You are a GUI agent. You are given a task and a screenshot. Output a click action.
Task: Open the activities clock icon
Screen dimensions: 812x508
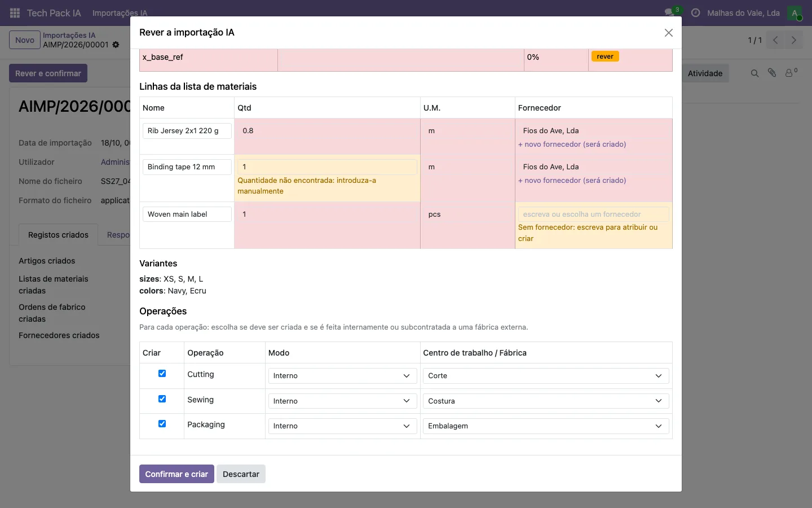click(696, 13)
